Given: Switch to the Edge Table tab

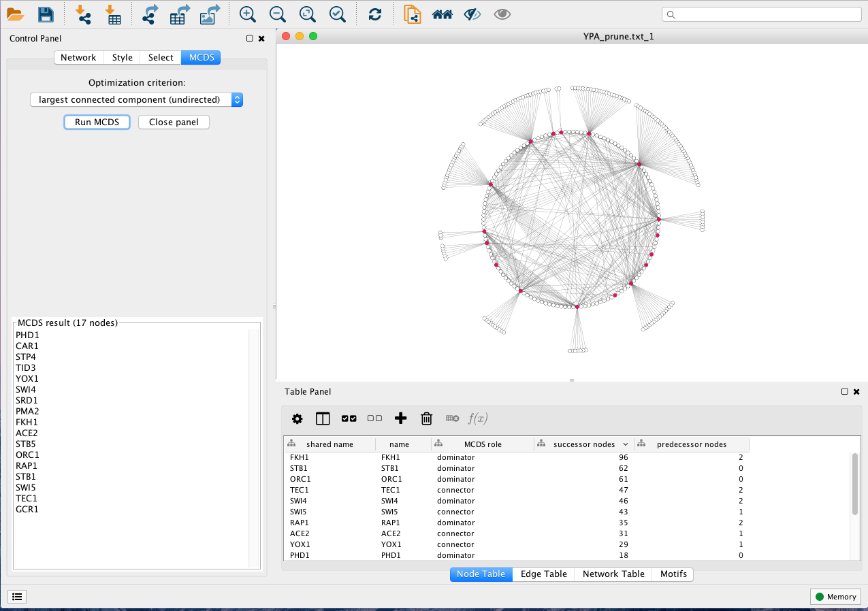Looking at the screenshot, I should [x=543, y=574].
